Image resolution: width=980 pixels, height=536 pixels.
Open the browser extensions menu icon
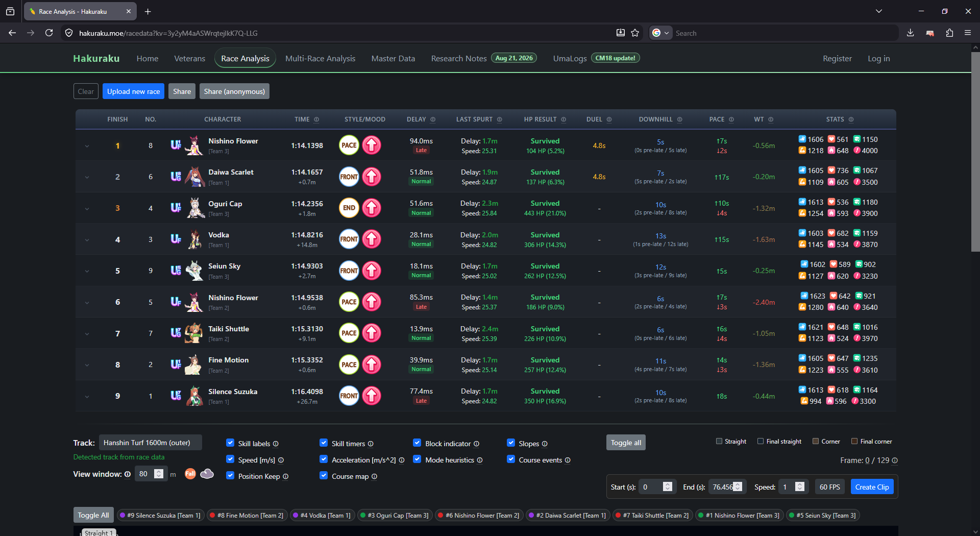949,33
